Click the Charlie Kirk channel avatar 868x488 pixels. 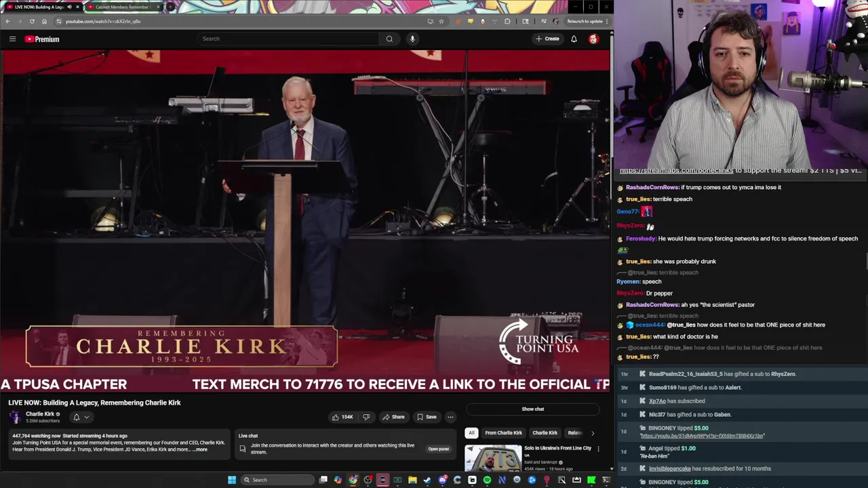click(x=15, y=417)
